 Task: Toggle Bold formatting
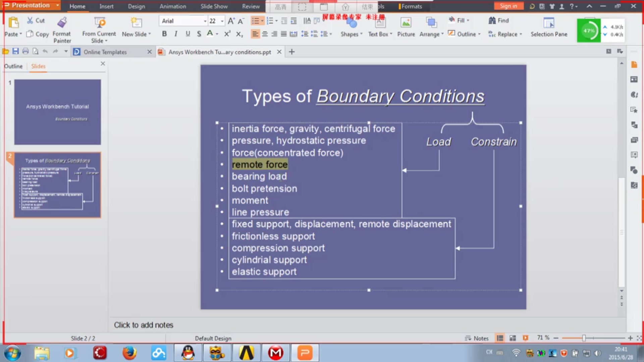coord(164,34)
